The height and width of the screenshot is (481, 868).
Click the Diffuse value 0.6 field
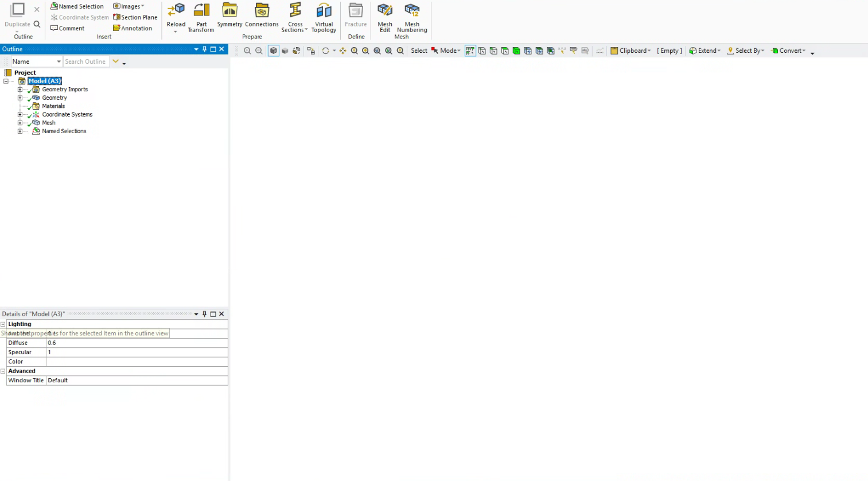click(137, 343)
